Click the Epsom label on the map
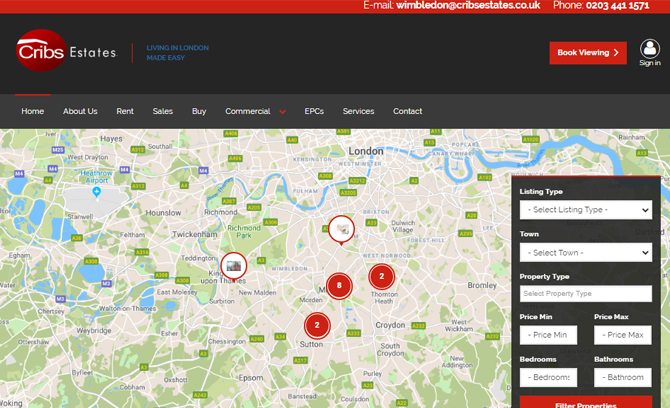The width and height of the screenshot is (670, 408). click(251, 378)
